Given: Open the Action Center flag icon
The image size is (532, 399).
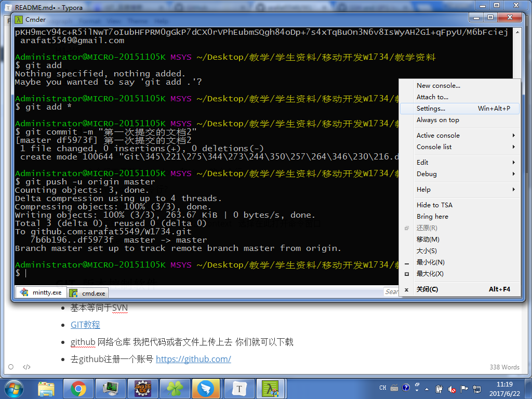Looking at the screenshot, I should (464, 389).
